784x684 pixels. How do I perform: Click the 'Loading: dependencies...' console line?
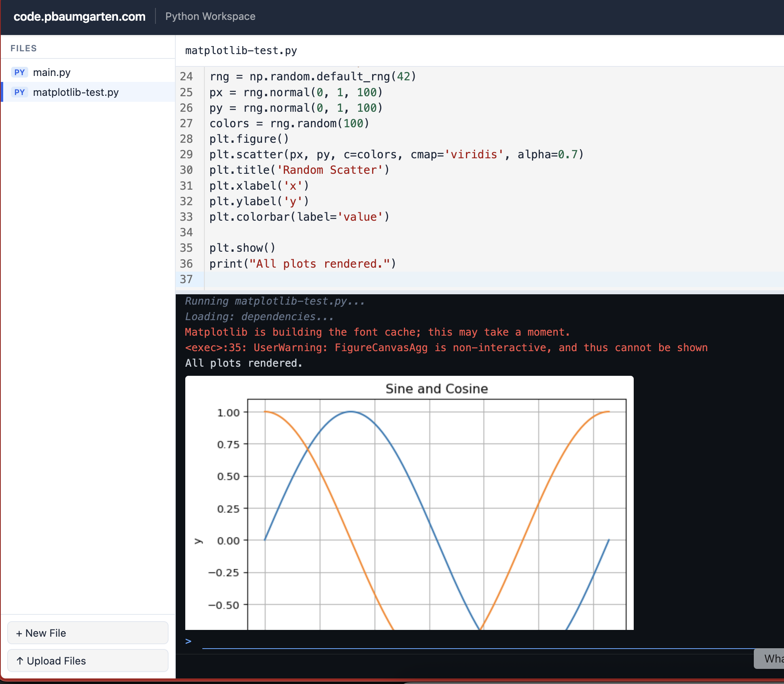[x=259, y=317]
